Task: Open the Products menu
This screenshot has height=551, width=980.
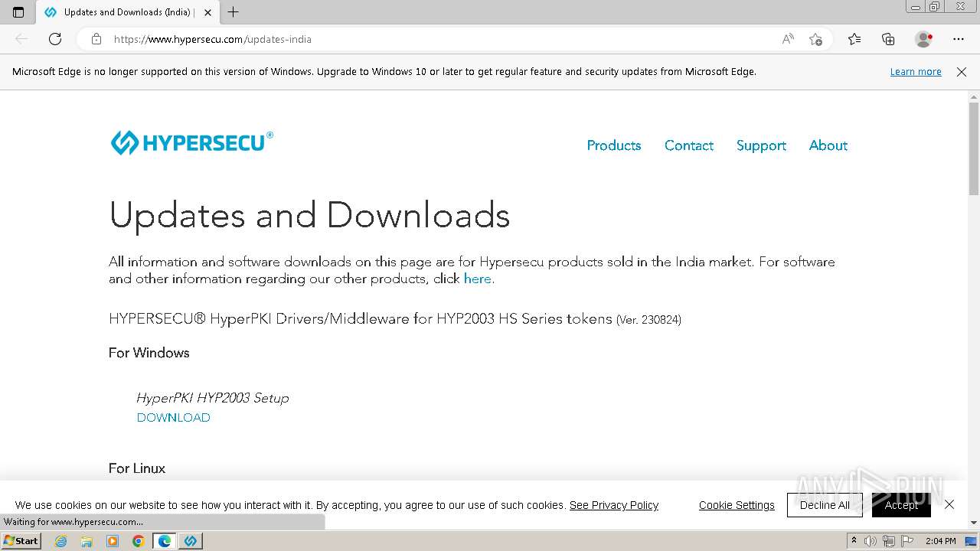Action: pos(614,145)
